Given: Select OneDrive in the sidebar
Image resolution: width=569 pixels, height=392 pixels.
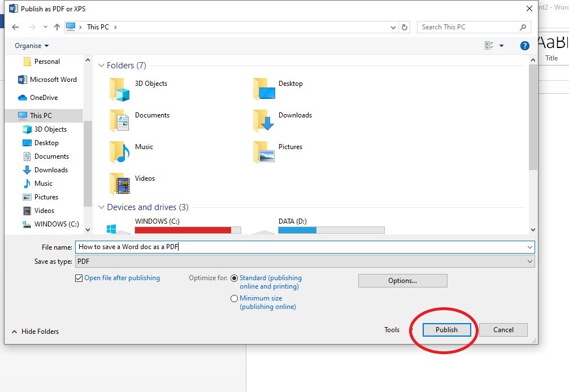Looking at the screenshot, I should tap(45, 97).
